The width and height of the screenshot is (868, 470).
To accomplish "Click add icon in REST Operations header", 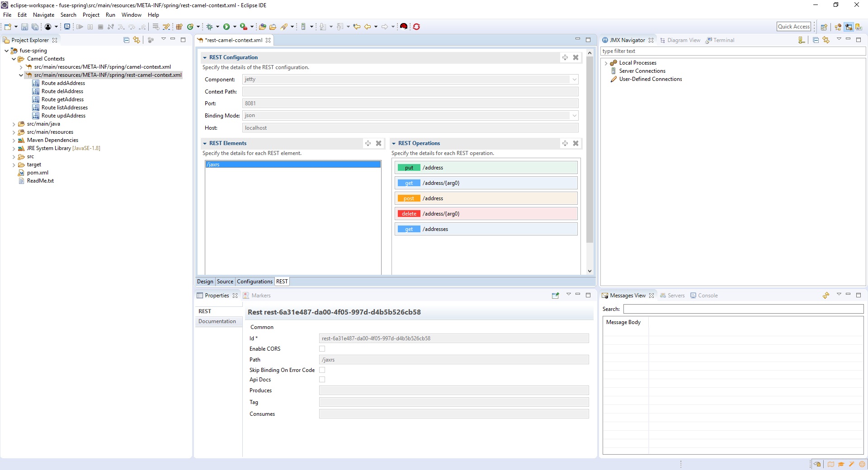I will (x=565, y=143).
